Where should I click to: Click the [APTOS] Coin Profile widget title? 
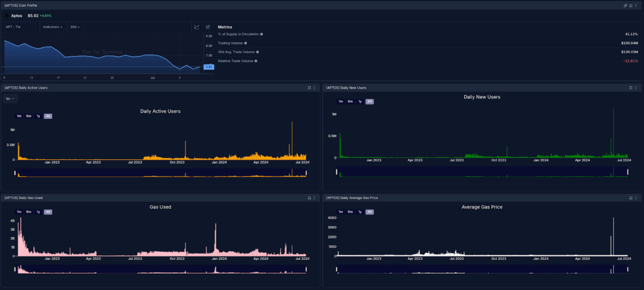21,5
